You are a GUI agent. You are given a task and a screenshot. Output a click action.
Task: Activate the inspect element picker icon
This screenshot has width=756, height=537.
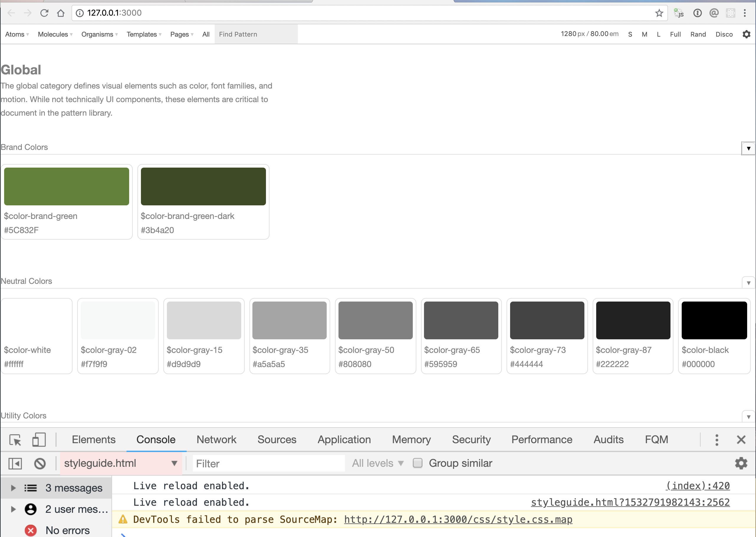pos(15,440)
